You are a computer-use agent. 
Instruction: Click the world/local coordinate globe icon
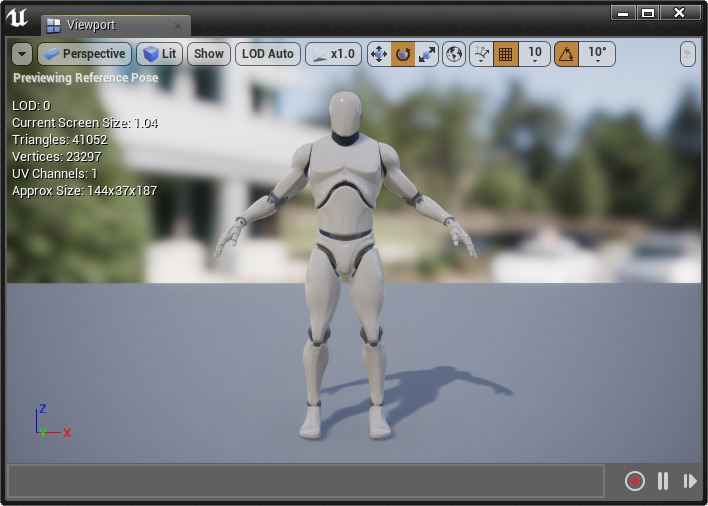pyautogui.click(x=454, y=54)
